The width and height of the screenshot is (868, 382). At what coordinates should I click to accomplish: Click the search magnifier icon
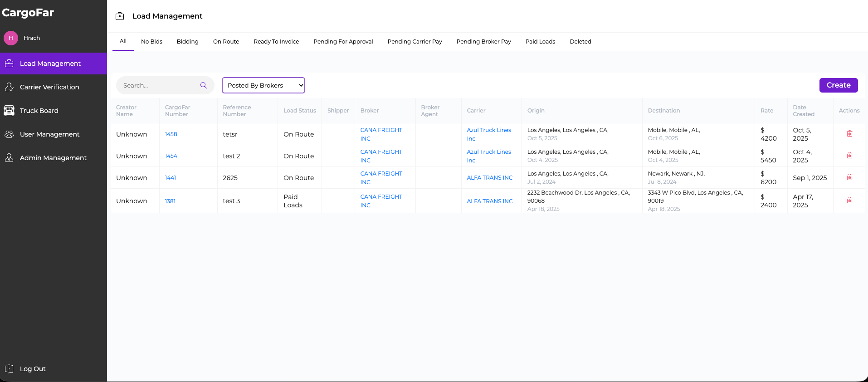[x=203, y=85]
